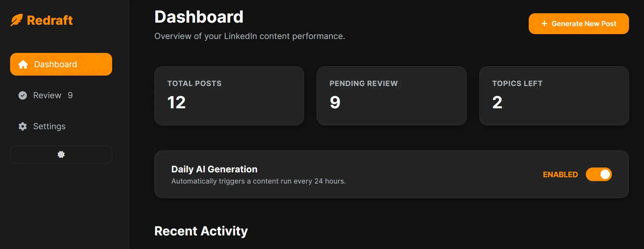Open Settings via the gear icon
644x249 pixels.
coord(22,126)
